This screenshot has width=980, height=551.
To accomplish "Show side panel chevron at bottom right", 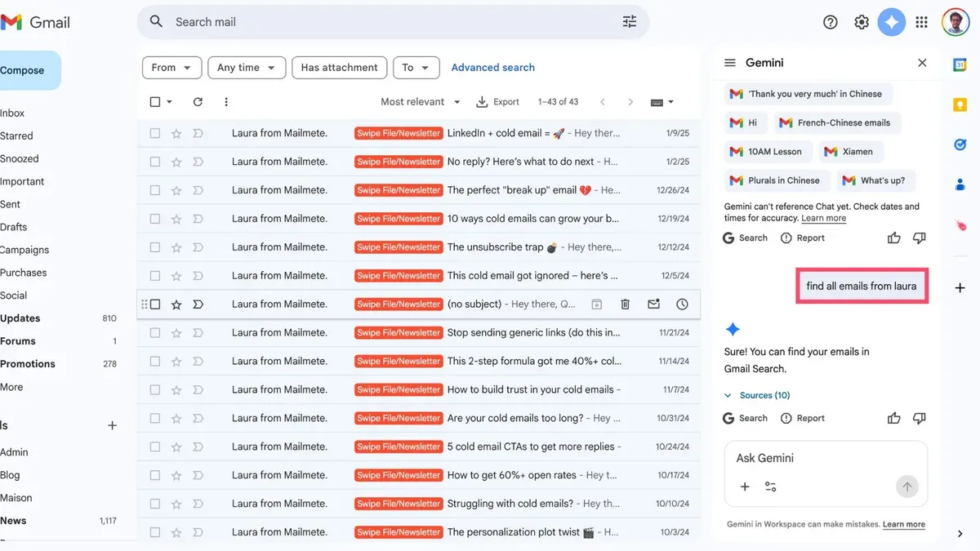I will [x=960, y=534].
